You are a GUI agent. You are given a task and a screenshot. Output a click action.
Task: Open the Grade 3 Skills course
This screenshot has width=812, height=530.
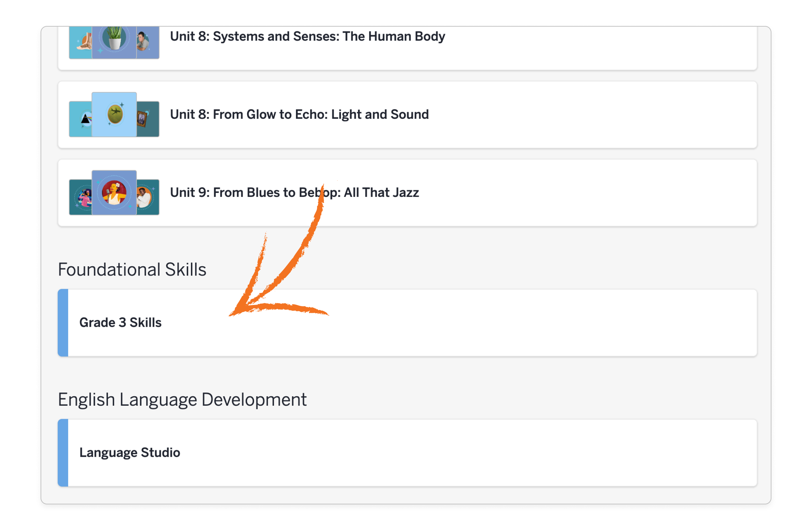point(121,322)
